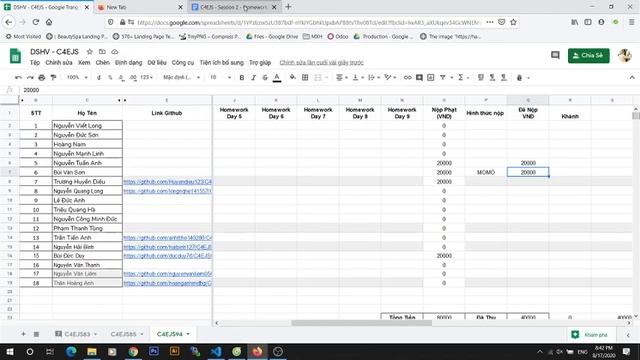Viewport: 640px width, 360px height.
Task: Increase the decimal places
Action: (x=133, y=77)
